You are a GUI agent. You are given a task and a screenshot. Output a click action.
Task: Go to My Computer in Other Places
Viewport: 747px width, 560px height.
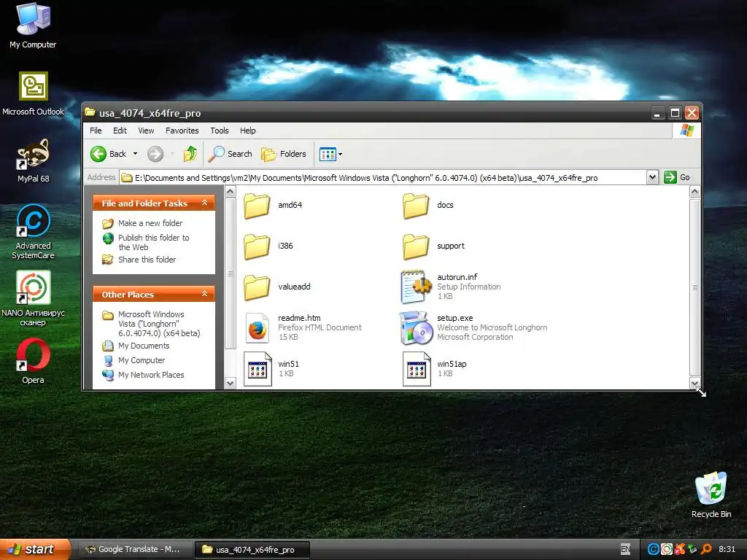point(142,360)
